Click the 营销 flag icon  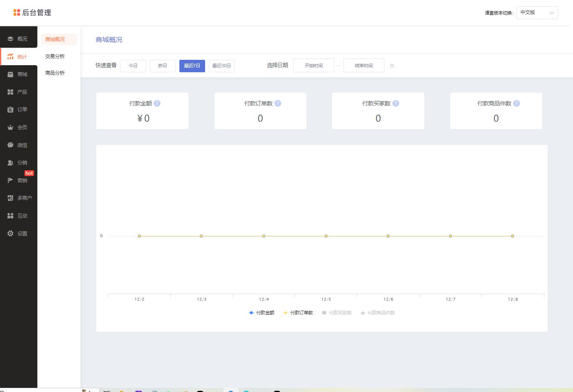(10, 180)
